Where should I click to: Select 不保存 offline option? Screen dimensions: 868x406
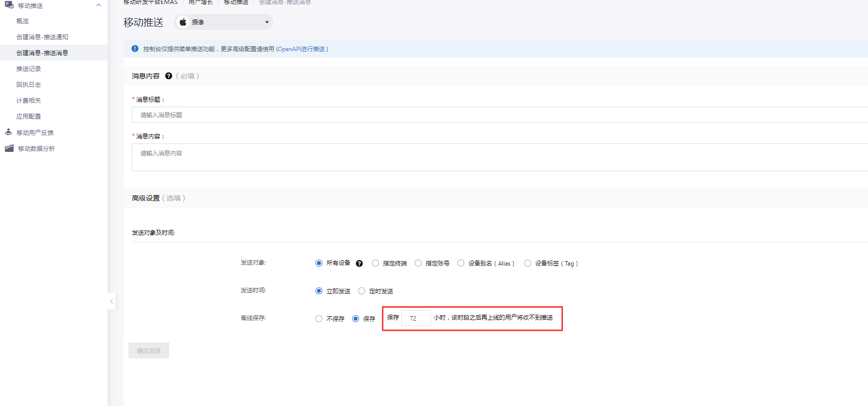pyautogui.click(x=319, y=319)
